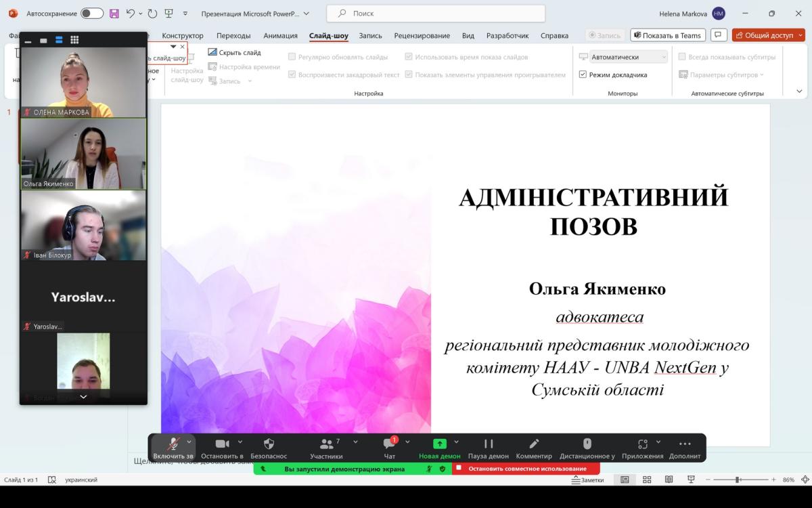Open the Zoom Chat panel
Image resolution: width=812 pixels, height=508 pixels.
tap(390, 446)
